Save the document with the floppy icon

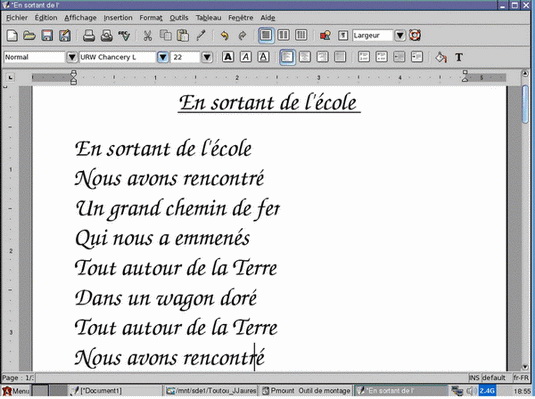[47, 35]
